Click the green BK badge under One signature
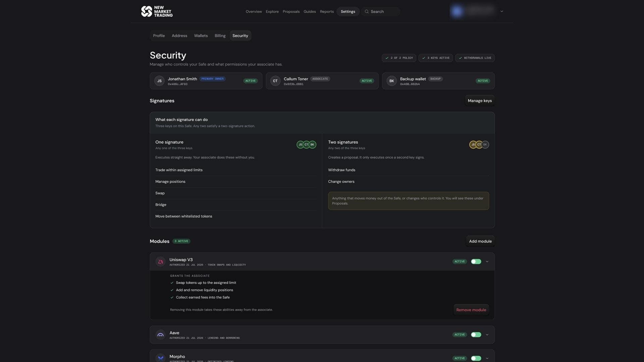Viewport: 644px width, 362px height. point(312,144)
